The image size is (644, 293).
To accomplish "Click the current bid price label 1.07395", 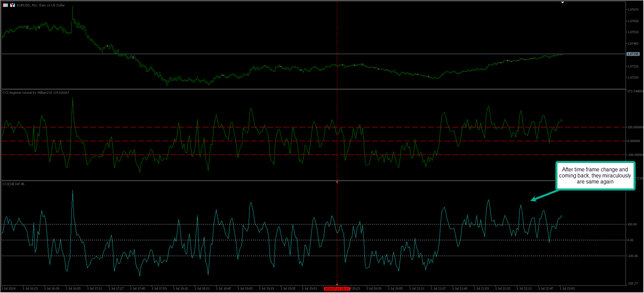I will point(633,54).
